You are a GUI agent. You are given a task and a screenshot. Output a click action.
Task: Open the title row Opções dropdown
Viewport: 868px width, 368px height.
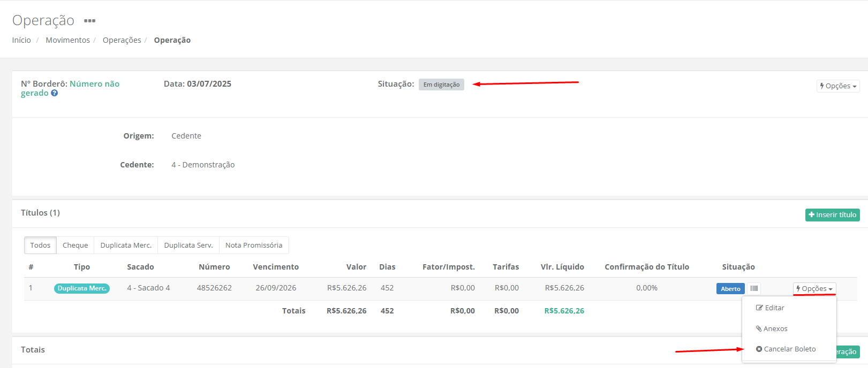pyautogui.click(x=814, y=288)
